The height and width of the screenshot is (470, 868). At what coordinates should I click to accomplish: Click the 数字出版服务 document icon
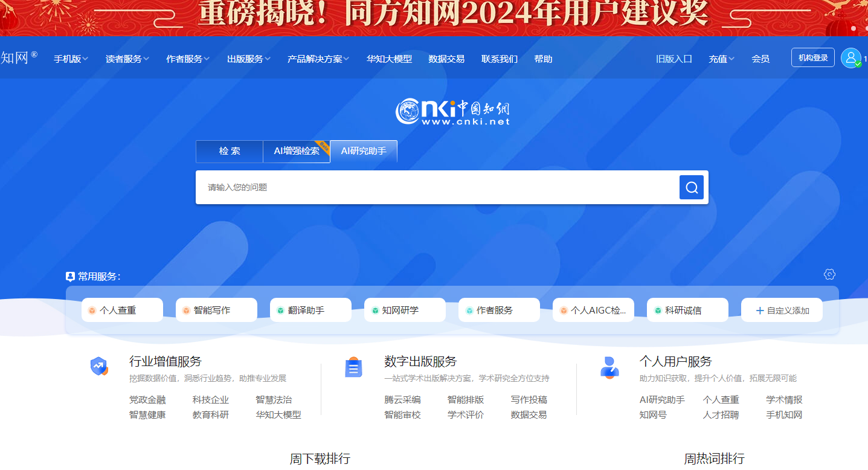(353, 367)
